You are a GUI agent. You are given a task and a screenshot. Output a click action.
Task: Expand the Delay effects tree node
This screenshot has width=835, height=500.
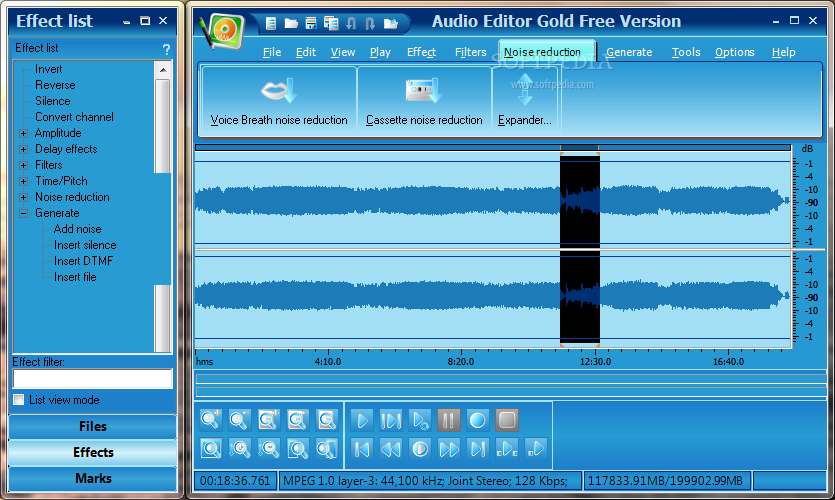pyautogui.click(x=23, y=149)
